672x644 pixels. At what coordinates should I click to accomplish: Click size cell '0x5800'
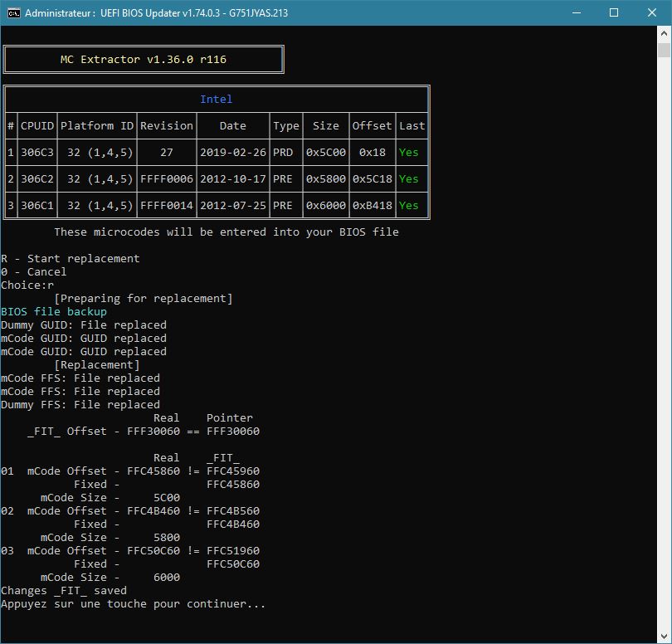(326, 178)
